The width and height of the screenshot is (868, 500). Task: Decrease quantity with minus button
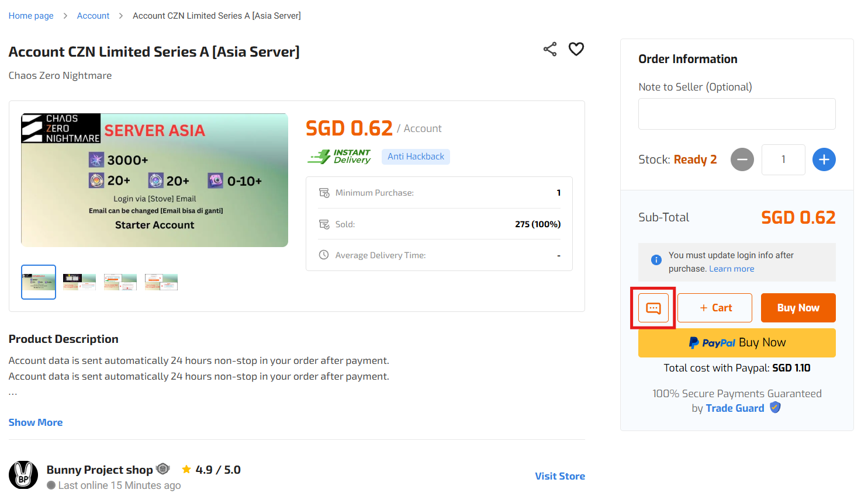[742, 159]
